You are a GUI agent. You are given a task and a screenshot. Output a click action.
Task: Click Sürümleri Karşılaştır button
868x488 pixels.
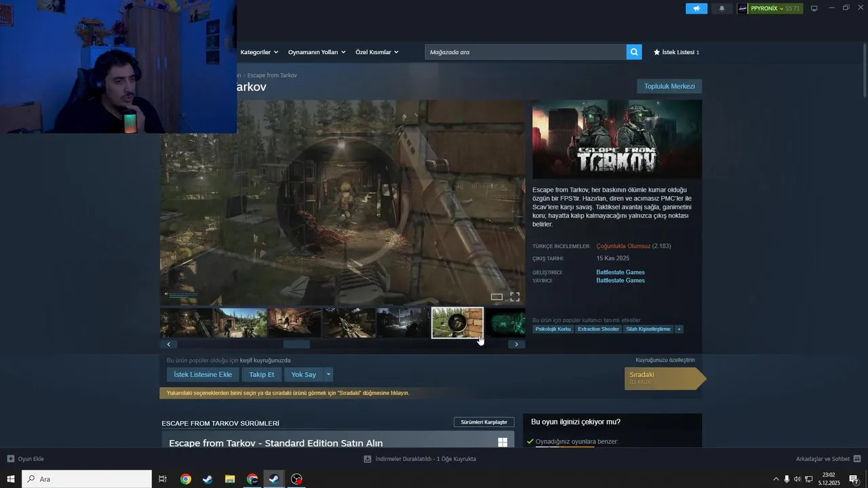484,422
